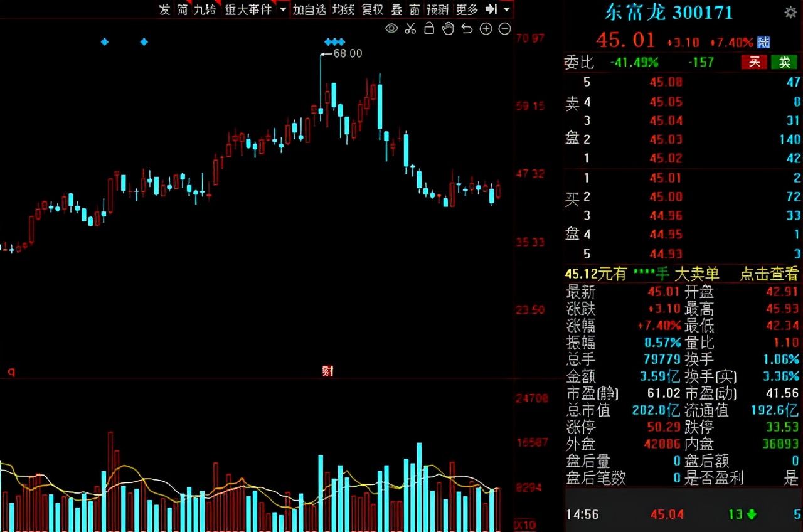
Task: Select sell level 2 price 45.03
Action: pos(666,139)
